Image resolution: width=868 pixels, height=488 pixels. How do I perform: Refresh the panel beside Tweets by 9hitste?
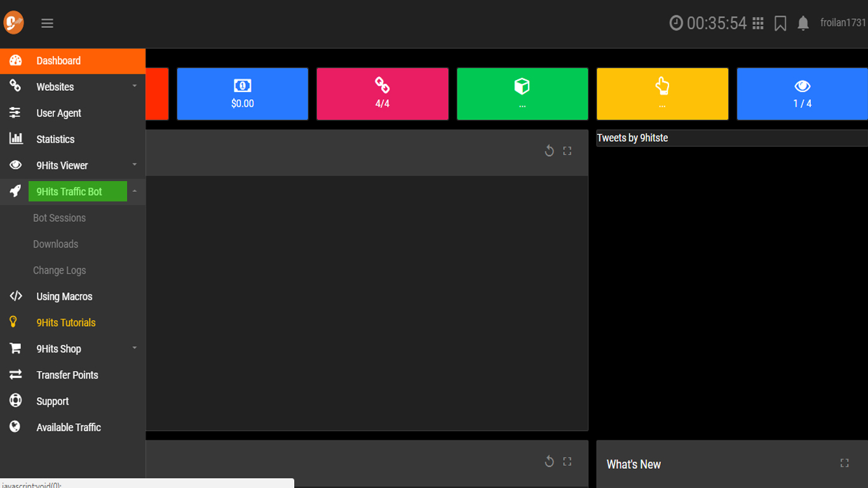point(550,151)
